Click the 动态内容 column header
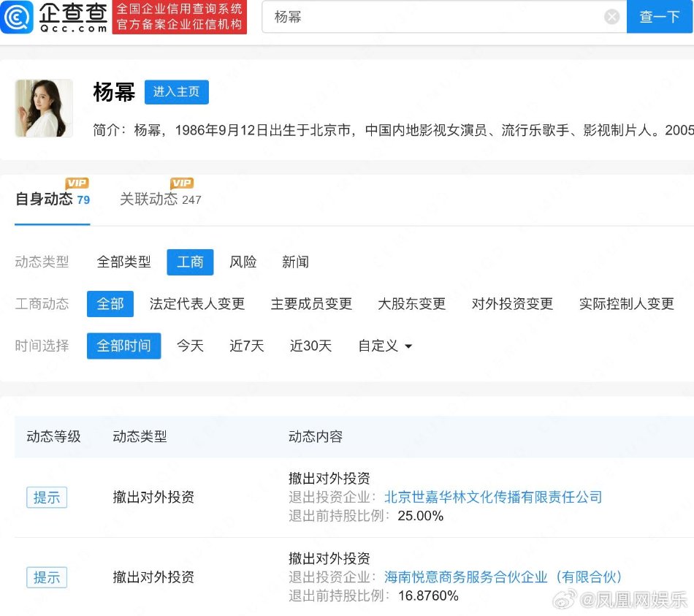 click(x=316, y=437)
